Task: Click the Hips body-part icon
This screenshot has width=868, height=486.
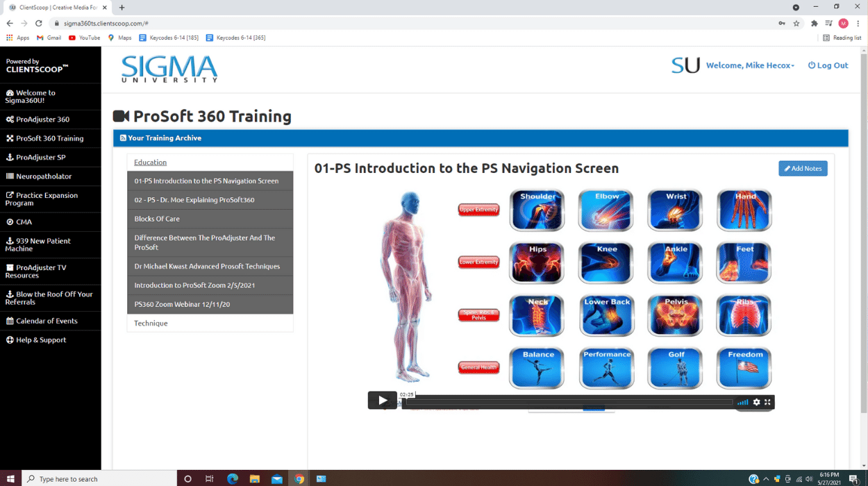Action: tap(537, 263)
